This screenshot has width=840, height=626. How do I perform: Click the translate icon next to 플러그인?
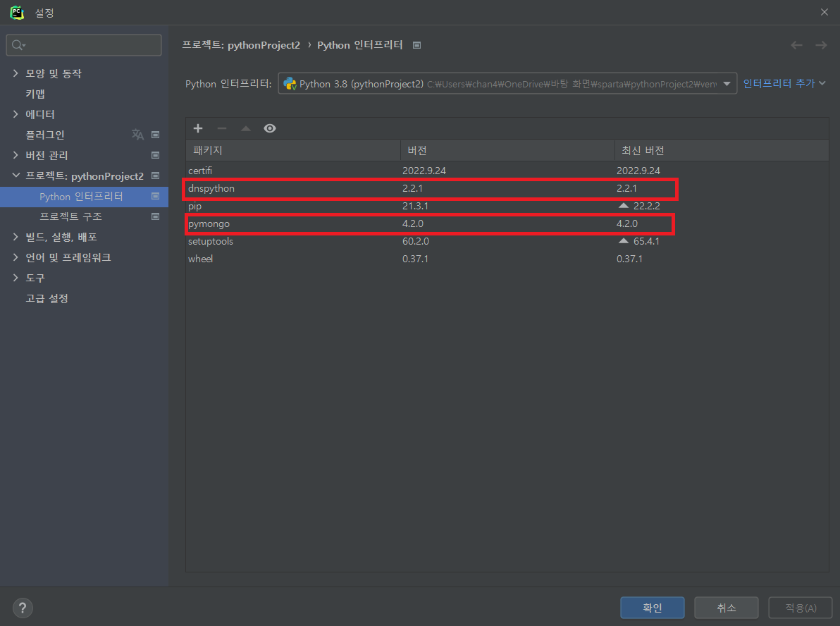click(x=137, y=135)
